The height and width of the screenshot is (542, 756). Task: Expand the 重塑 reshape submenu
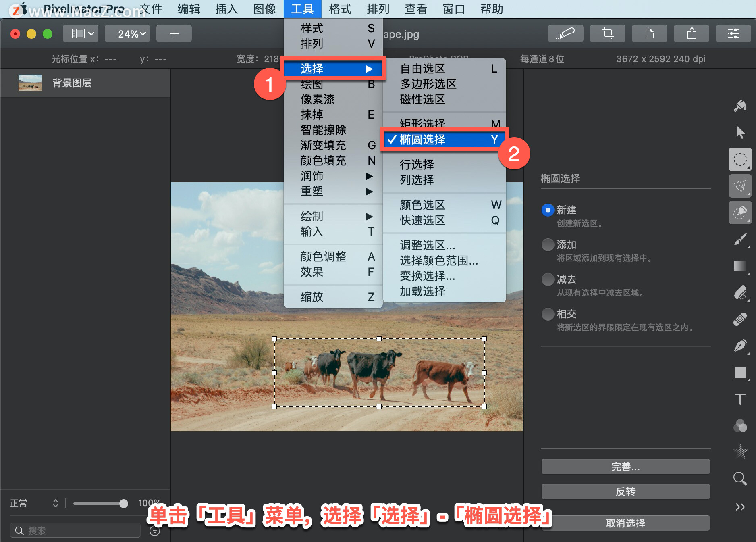(x=333, y=191)
